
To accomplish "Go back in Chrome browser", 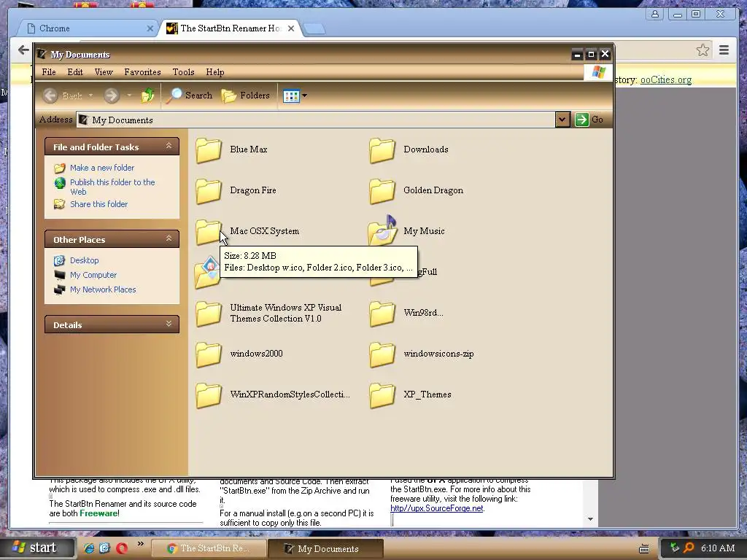I will (23, 50).
